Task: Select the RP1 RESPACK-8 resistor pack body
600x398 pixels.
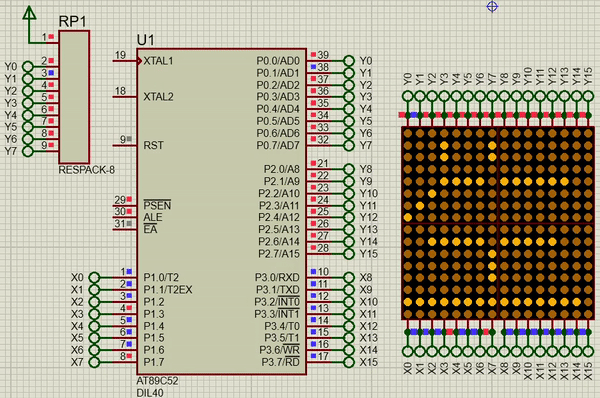Action: (74, 97)
